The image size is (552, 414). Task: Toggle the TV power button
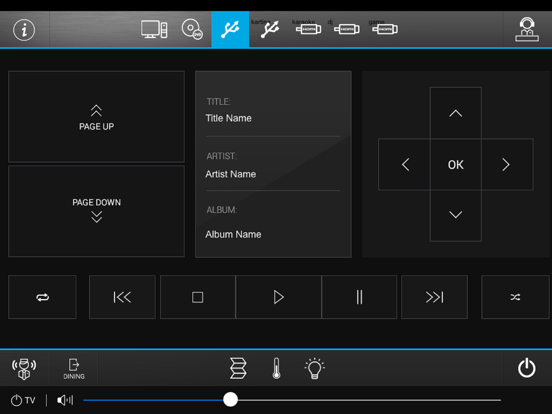pyautogui.click(x=23, y=400)
